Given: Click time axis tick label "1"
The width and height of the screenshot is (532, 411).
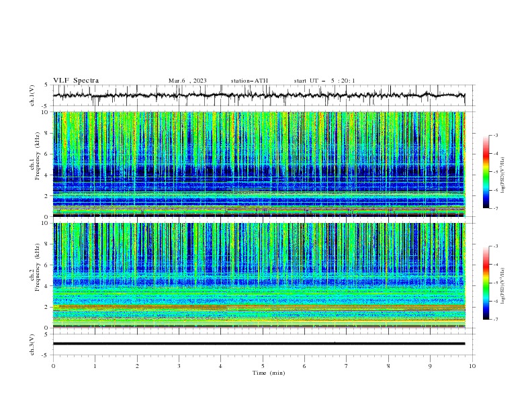Looking at the screenshot, I should coord(95,366).
